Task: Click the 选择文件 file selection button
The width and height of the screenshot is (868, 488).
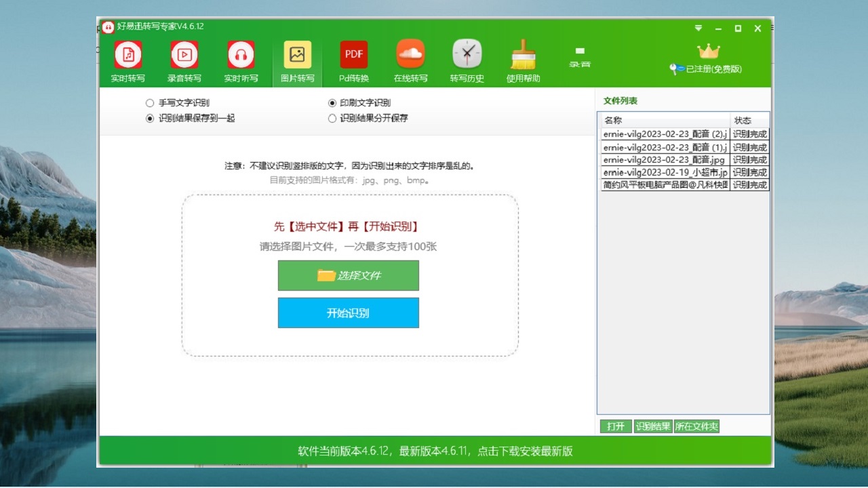Action: [349, 275]
